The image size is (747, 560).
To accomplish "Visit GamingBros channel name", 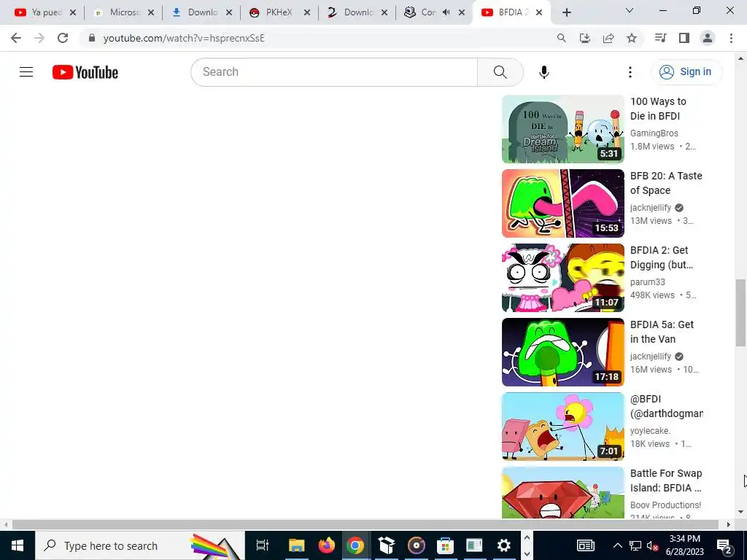I will click(x=654, y=133).
